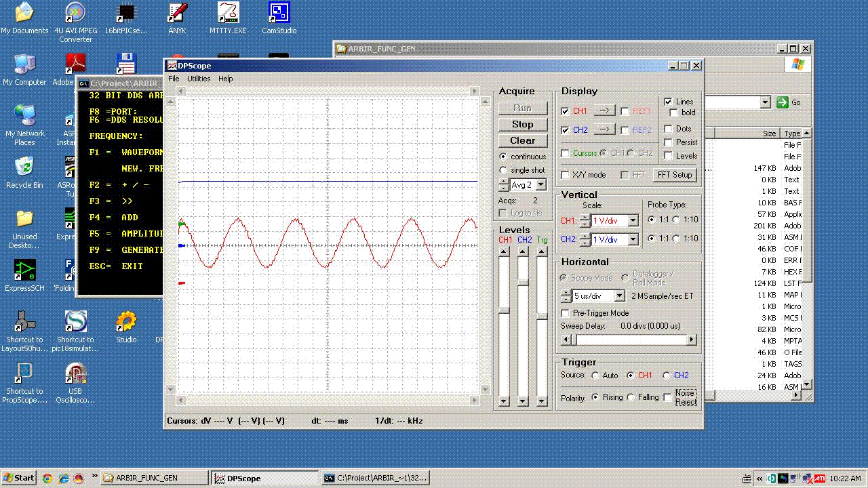Open the CH2 vertical scale dropdown

tap(633, 239)
